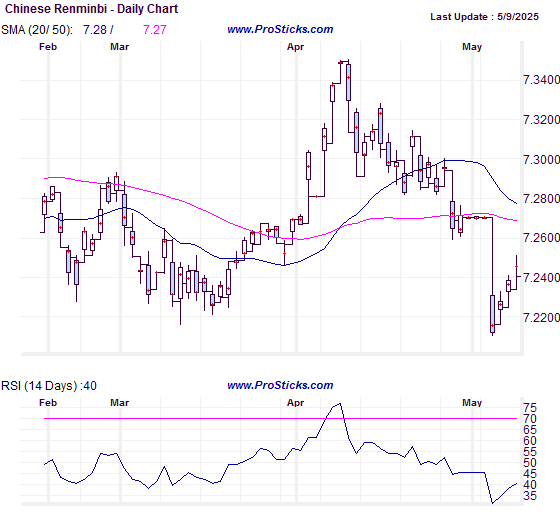560x525 pixels.
Task: Click the Feb label on price chart
Action: (48, 47)
